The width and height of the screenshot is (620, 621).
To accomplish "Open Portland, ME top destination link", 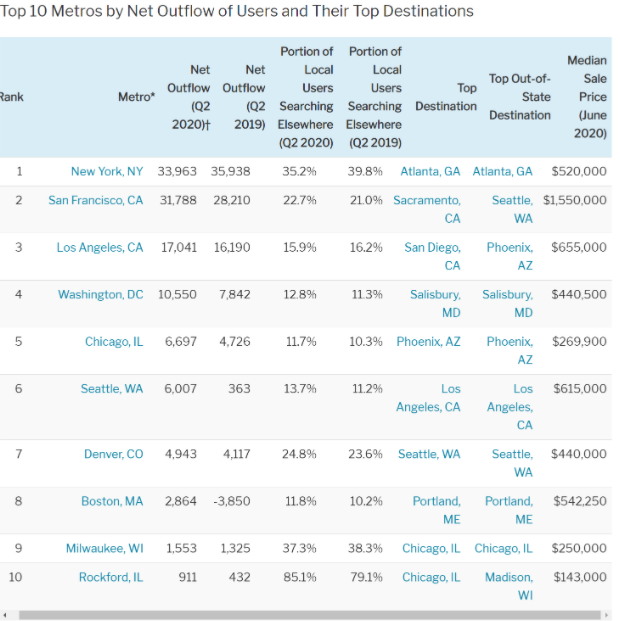I will tap(437, 510).
